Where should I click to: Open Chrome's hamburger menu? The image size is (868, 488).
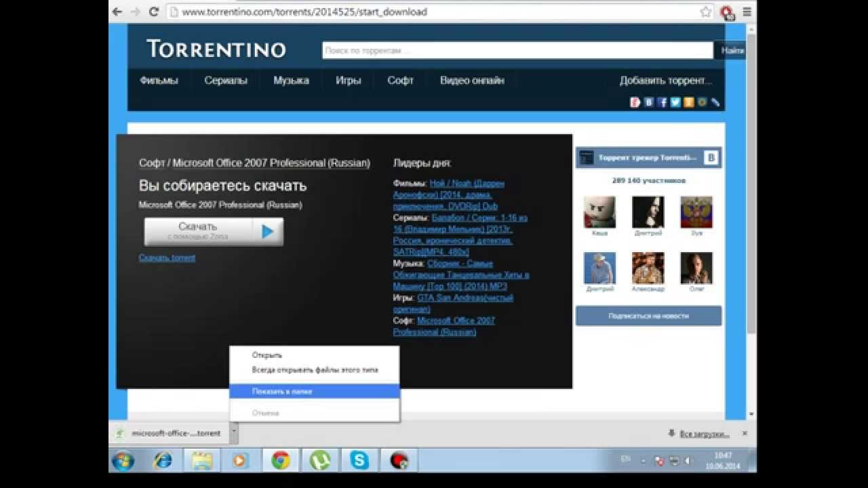(x=747, y=12)
